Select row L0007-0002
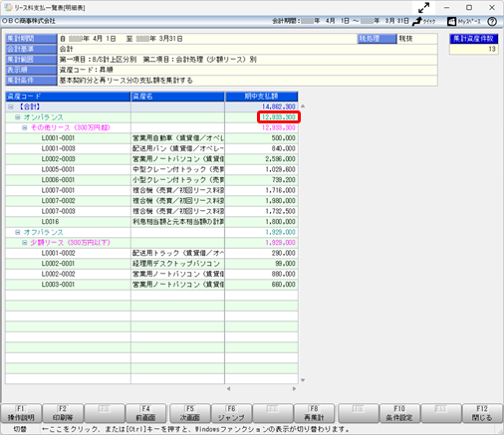Viewport: 504px width, 435px height. pos(151,201)
